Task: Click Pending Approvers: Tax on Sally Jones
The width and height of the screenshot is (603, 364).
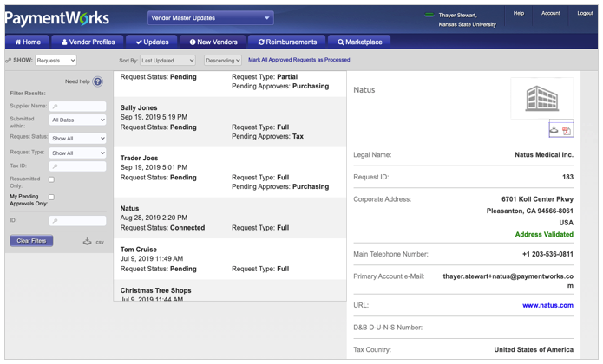Action: click(267, 136)
